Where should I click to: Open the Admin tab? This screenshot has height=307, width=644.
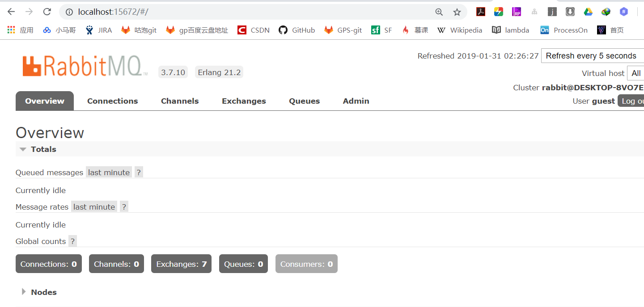pyautogui.click(x=356, y=101)
